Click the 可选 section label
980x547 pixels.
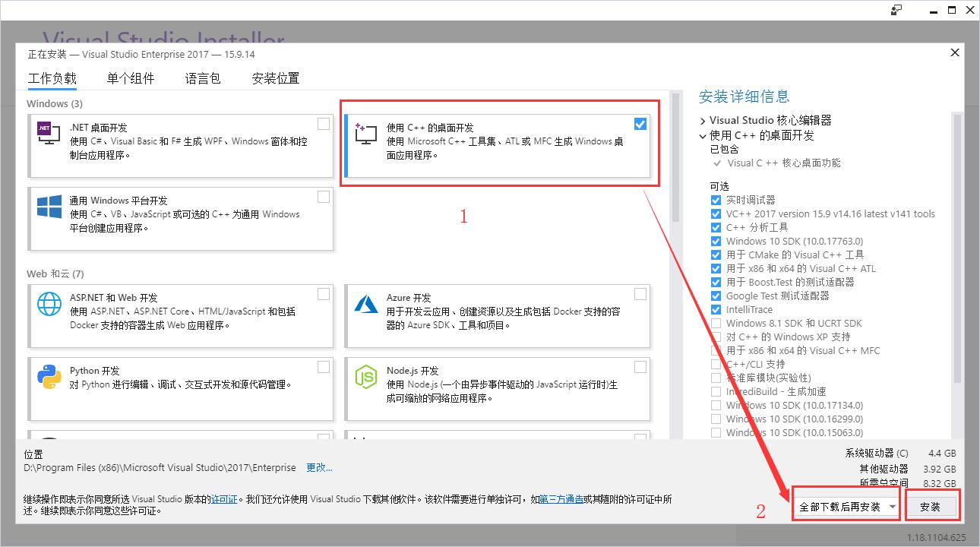[719, 186]
